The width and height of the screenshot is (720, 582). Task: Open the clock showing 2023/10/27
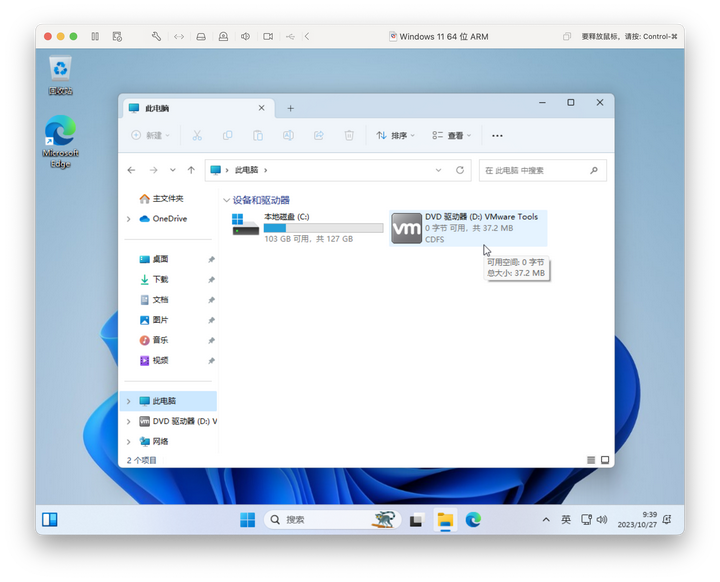[x=637, y=520]
